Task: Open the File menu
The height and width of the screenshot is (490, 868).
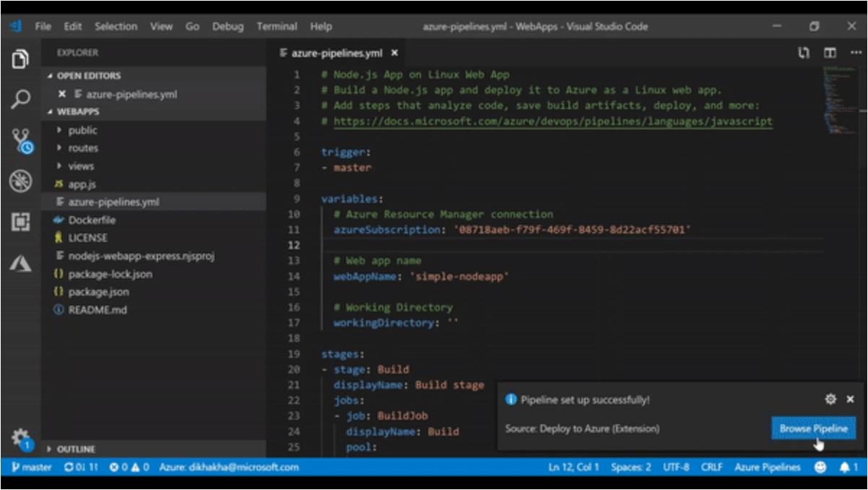Action: (x=43, y=27)
